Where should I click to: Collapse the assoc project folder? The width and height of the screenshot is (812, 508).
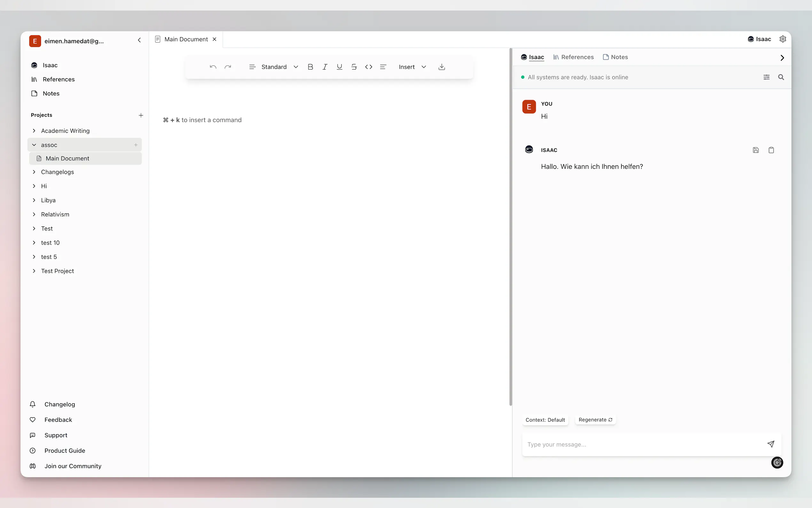[34, 145]
